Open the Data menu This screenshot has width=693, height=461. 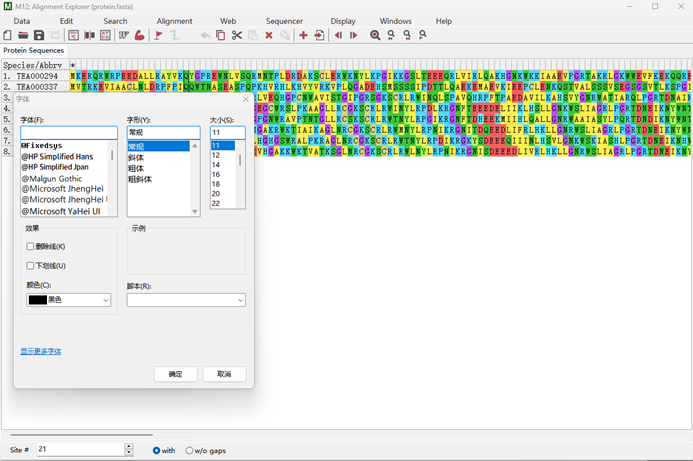point(22,21)
